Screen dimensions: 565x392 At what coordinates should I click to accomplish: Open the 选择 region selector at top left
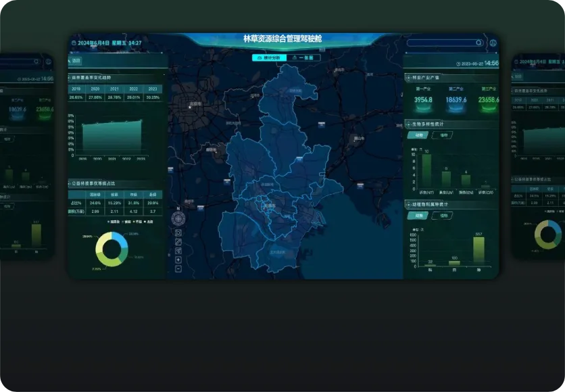pyautogui.click(x=76, y=61)
